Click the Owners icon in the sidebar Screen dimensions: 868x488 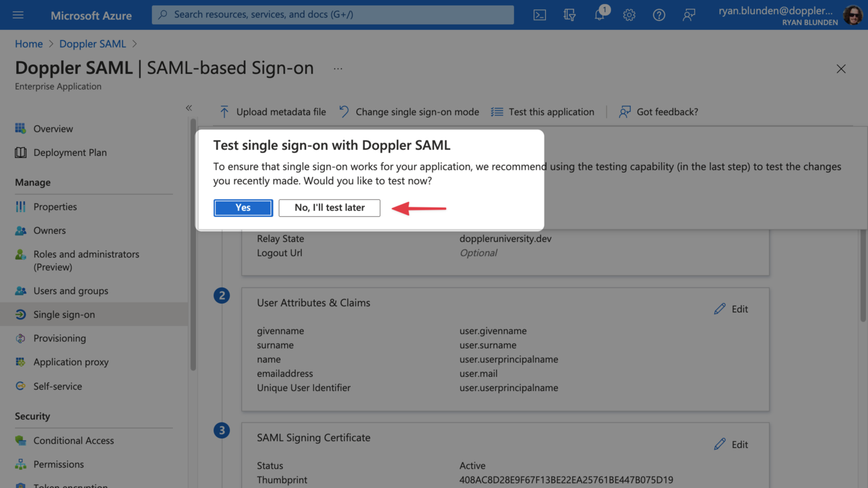click(20, 230)
